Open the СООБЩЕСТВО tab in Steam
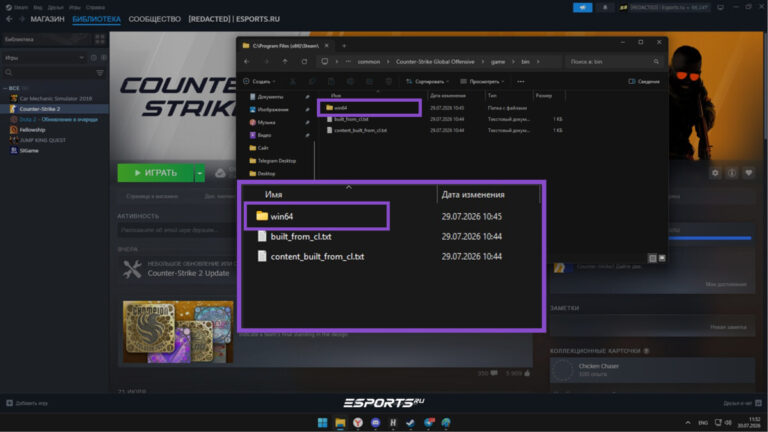The height and width of the screenshot is (432, 768). 154,19
